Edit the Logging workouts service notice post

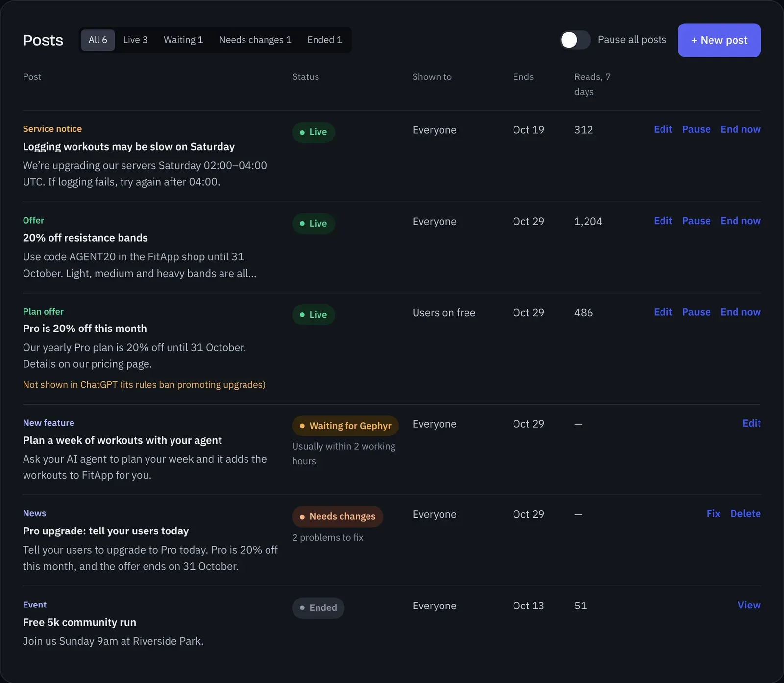663,129
